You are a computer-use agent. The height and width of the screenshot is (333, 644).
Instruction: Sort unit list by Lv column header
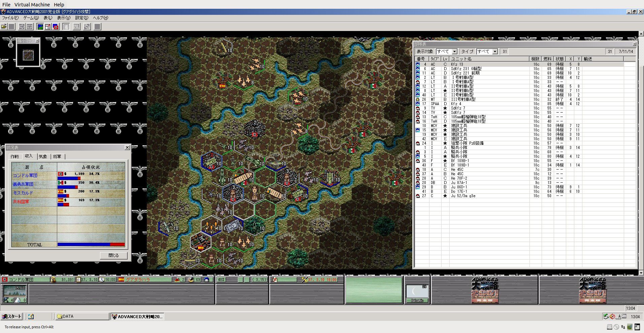click(445, 59)
